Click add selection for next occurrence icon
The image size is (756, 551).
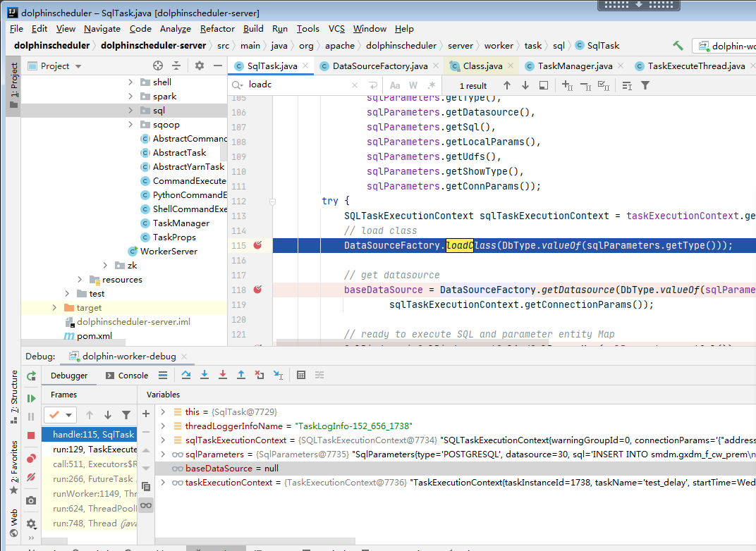[567, 86]
